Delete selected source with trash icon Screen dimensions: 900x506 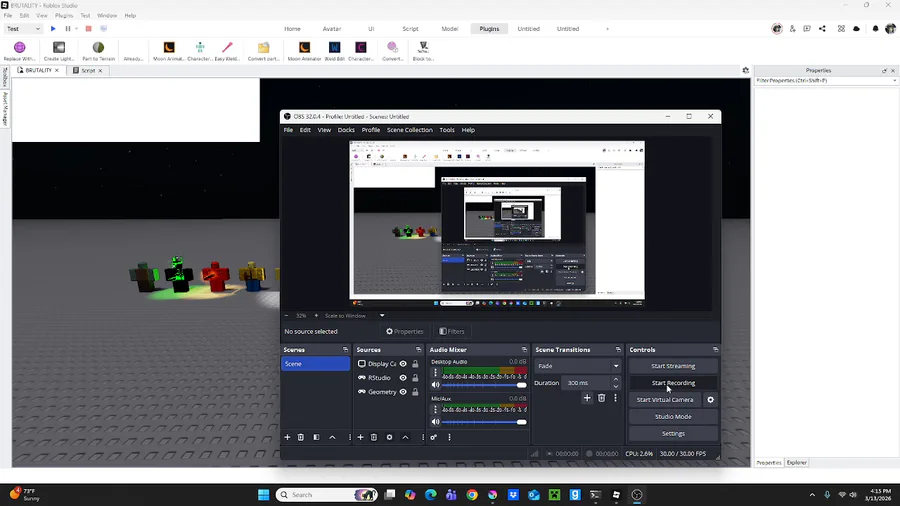374,437
